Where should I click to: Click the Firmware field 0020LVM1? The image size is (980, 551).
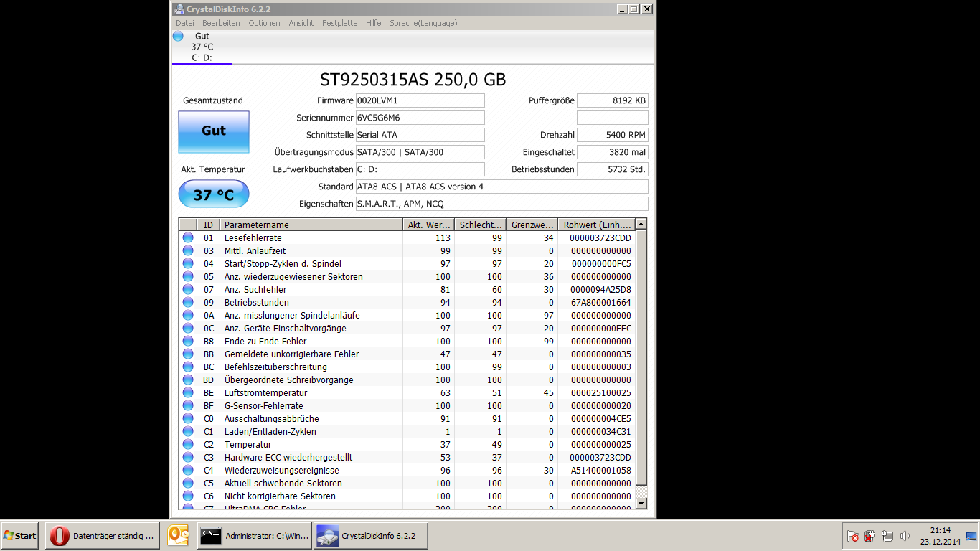tap(420, 100)
